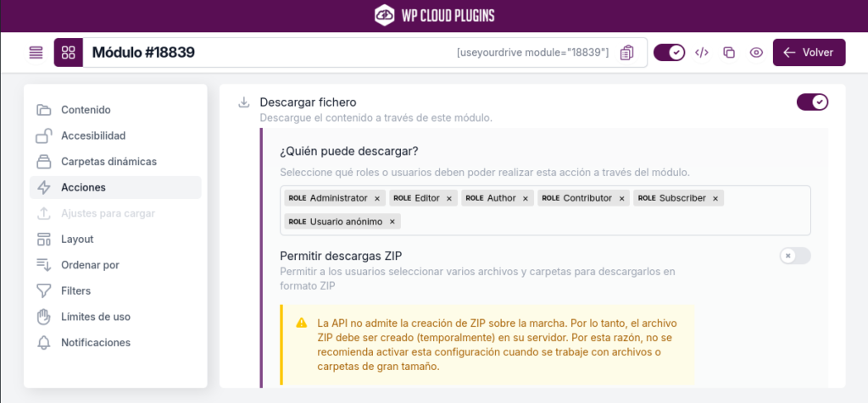Click inside the roles selection field
This screenshot has width=868, height=403.
(545, 211)
